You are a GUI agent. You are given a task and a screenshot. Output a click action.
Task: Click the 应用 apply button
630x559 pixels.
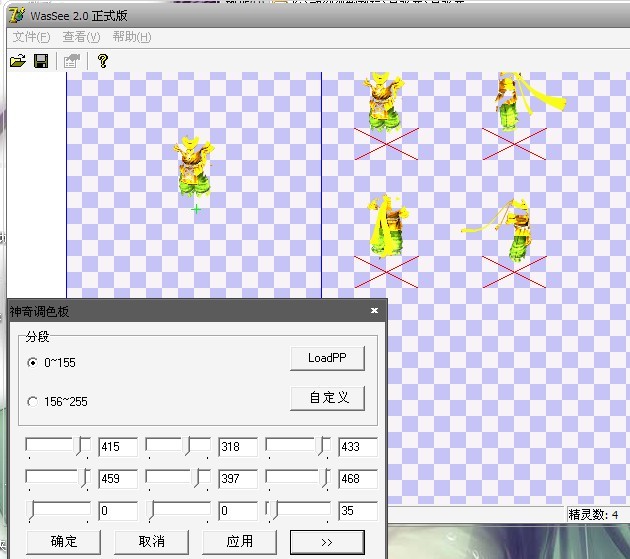point(239,542)
